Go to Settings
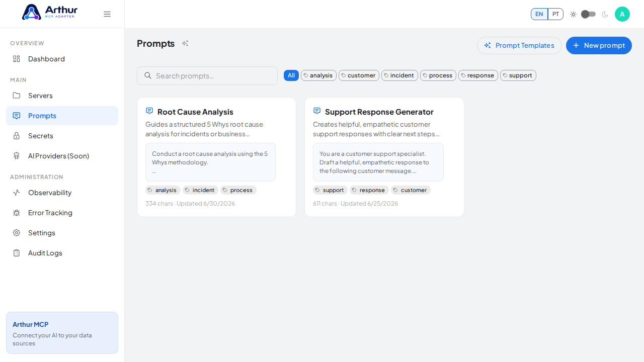The image size is (644, 362). [62, 233]
